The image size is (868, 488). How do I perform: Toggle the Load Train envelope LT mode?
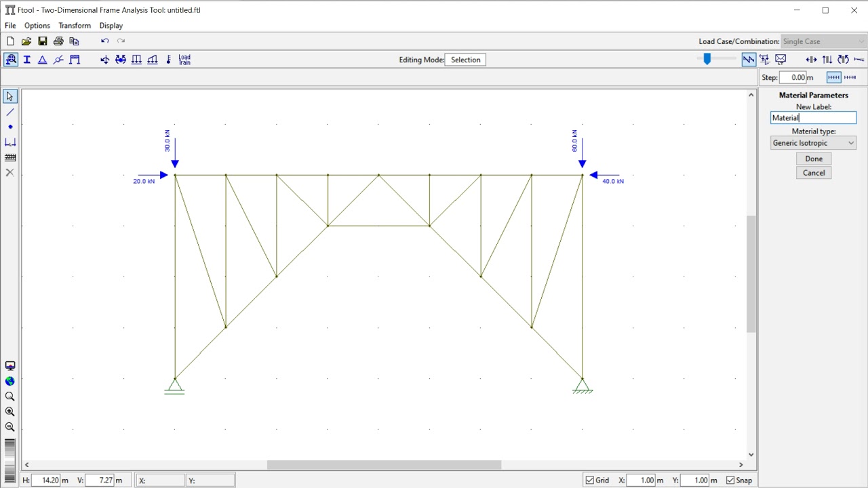(781, 60)
